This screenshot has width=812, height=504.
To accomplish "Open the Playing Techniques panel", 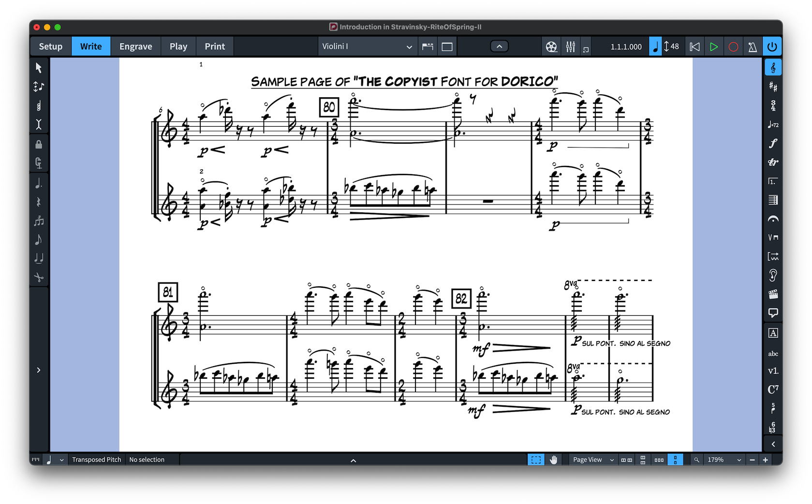I will pos(773,237).
